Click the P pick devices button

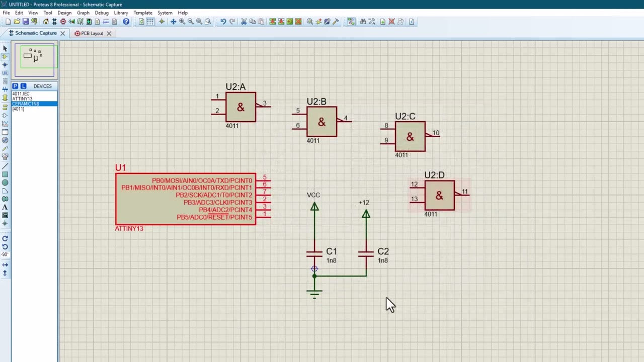[x=15, y=86]
